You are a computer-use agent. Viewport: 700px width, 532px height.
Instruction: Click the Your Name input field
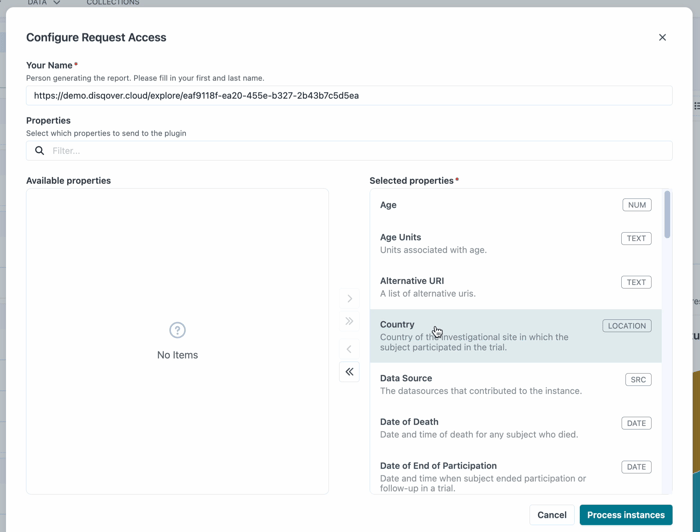tap(349, 96)
